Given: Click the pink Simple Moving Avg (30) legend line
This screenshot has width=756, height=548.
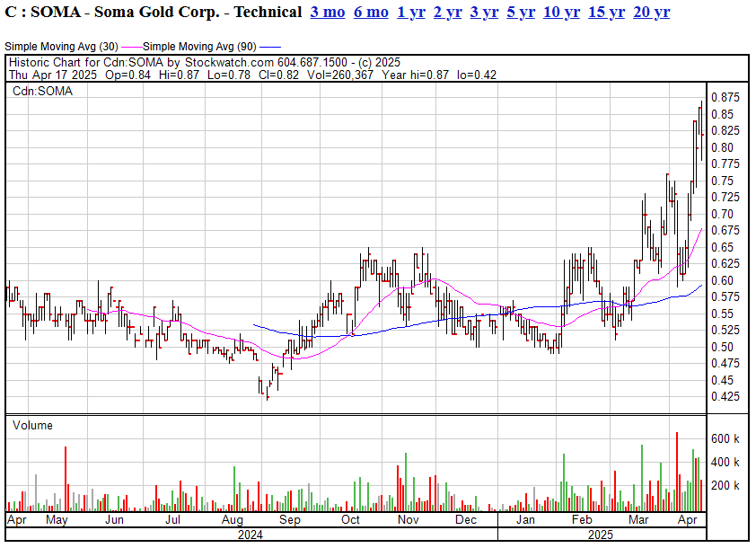Looking at the screenshot, I should (x=131, y=47).
